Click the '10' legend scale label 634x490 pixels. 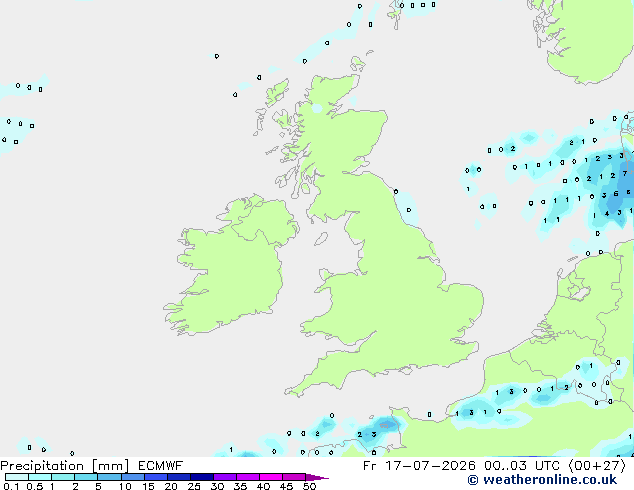125,486
